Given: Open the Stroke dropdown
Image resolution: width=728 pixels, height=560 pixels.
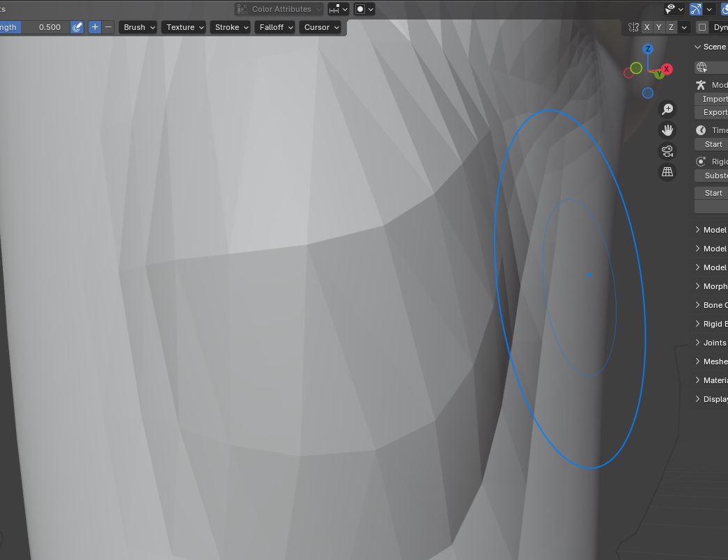Looking at the screenshot, I should tap(231, 27).
